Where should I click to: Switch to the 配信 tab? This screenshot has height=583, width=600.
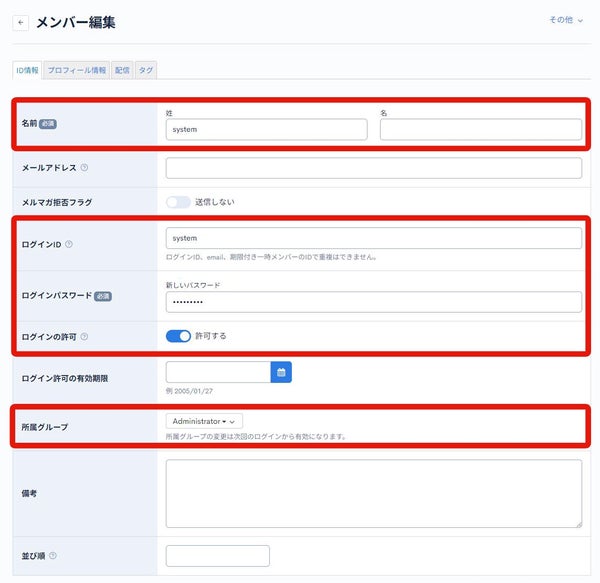pos(122,70)
